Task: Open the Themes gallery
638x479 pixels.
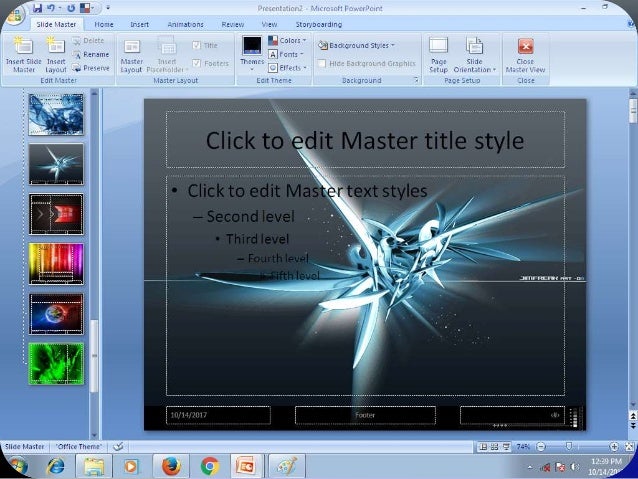Action: coord(252,53)
